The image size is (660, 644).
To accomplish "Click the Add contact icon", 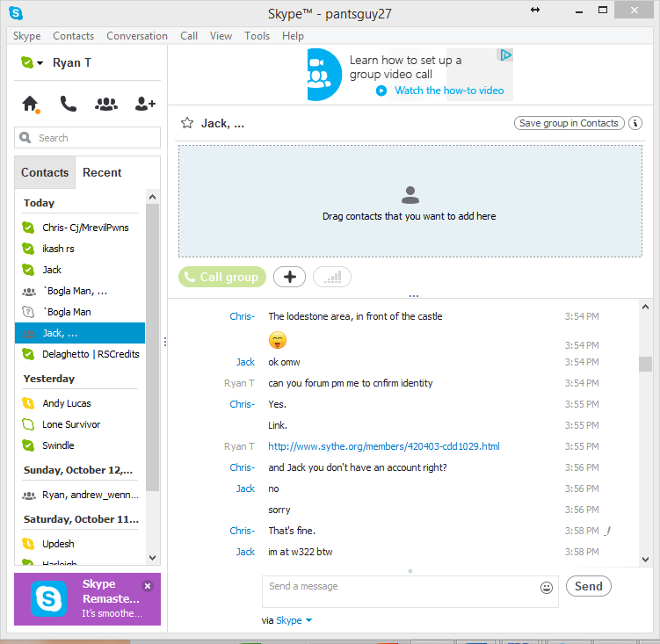I will [x=145, y=104].
